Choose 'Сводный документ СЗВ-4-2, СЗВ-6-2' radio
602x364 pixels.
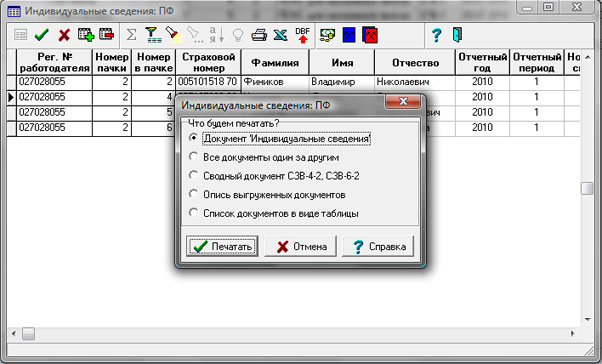(275, 176)
